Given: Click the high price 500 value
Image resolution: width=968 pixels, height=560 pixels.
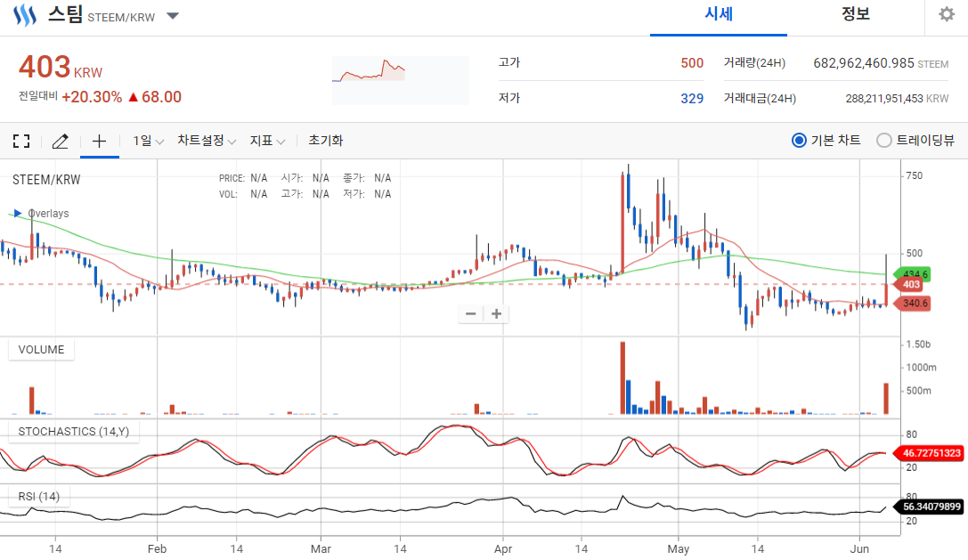Looking at the screenshot, I should (692, 63).
